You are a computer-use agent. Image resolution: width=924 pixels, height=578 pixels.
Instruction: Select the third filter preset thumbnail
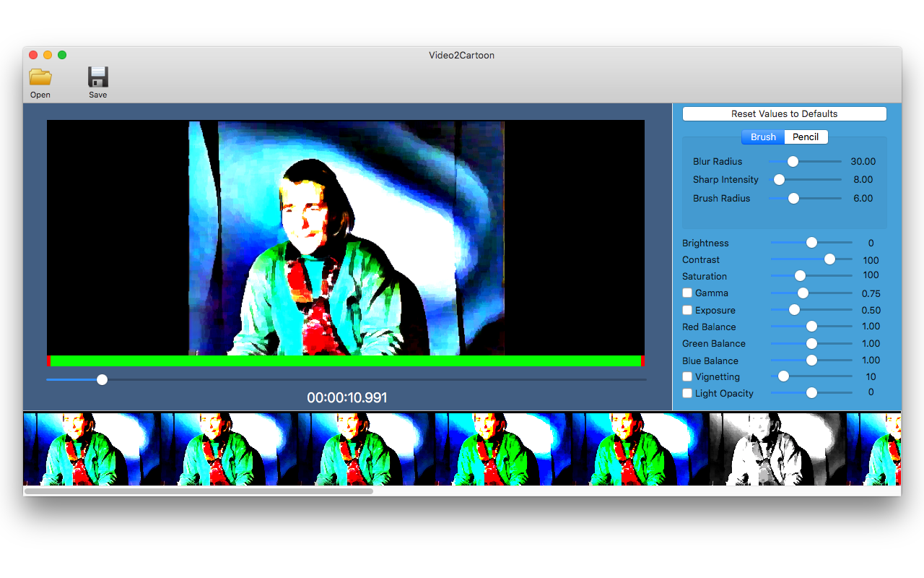coord(366,449)
